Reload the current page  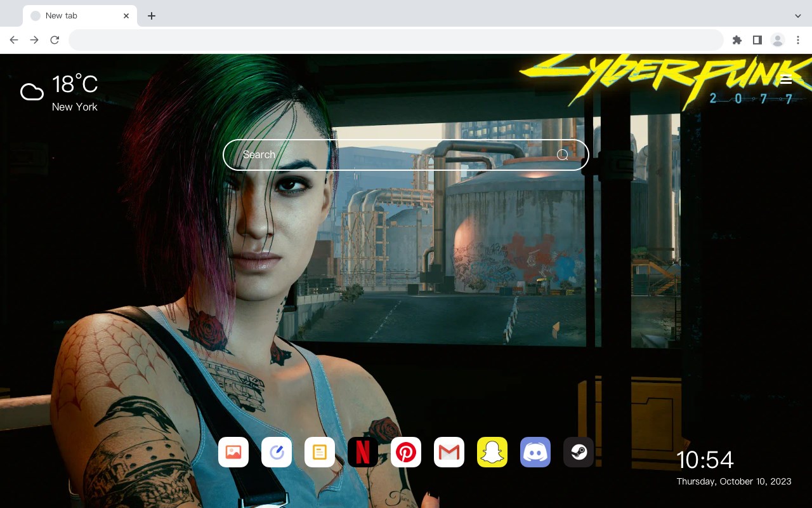(x=55, y=40)
